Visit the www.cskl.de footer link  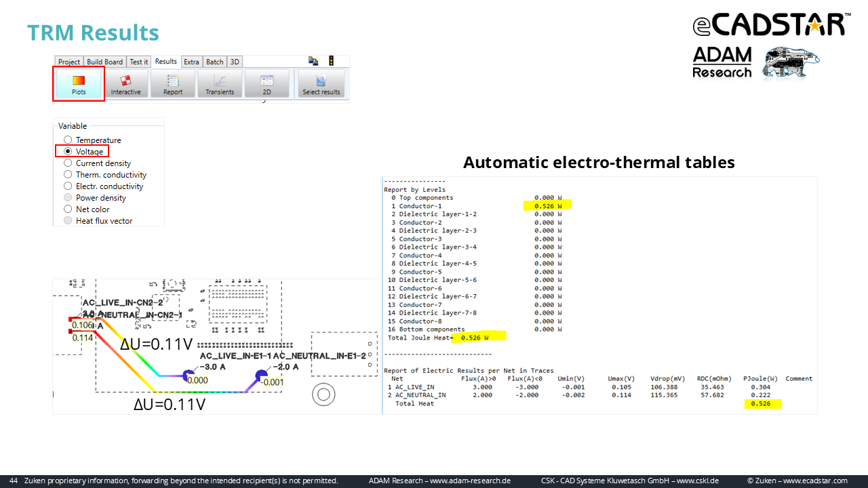tap(698, 481)
